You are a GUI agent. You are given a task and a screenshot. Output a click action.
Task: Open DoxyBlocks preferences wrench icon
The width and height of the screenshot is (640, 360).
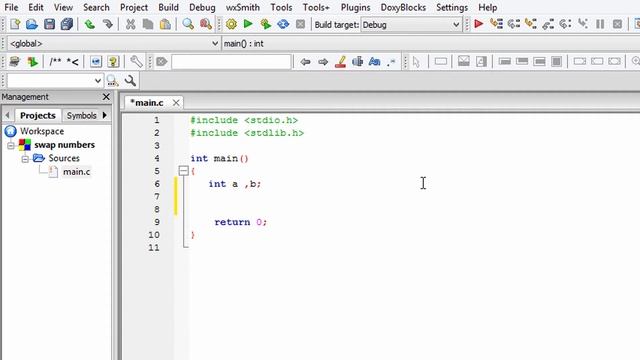pyautogui.click(x=136, y=62)
